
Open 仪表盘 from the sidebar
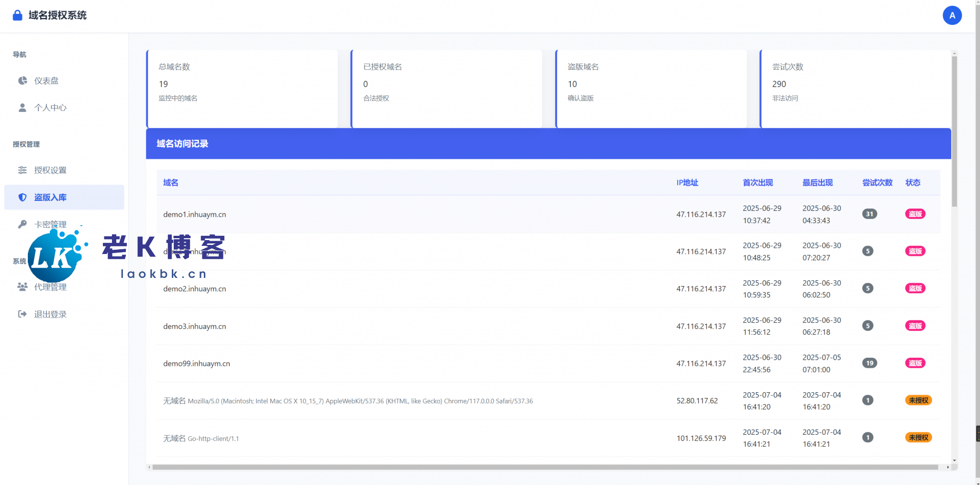46,81
